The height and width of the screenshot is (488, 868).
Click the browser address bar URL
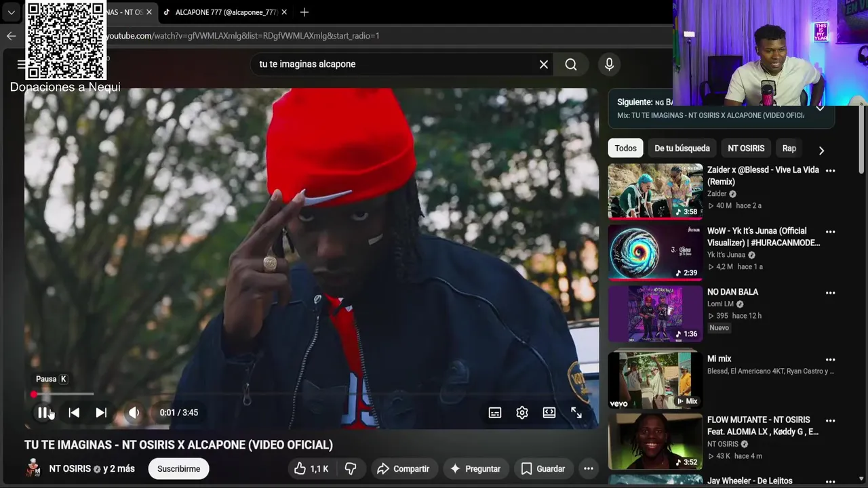(x=243, y=36)
